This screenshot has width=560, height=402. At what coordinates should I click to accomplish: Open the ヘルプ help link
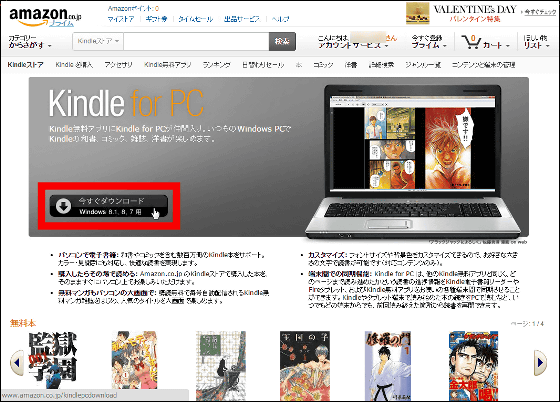tap(280, 19)
